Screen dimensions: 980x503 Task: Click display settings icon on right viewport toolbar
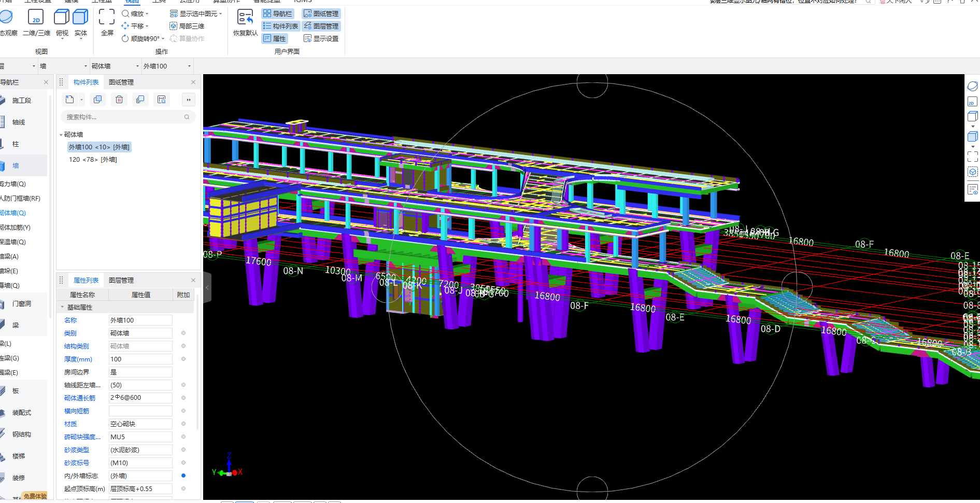click(972, 189)
